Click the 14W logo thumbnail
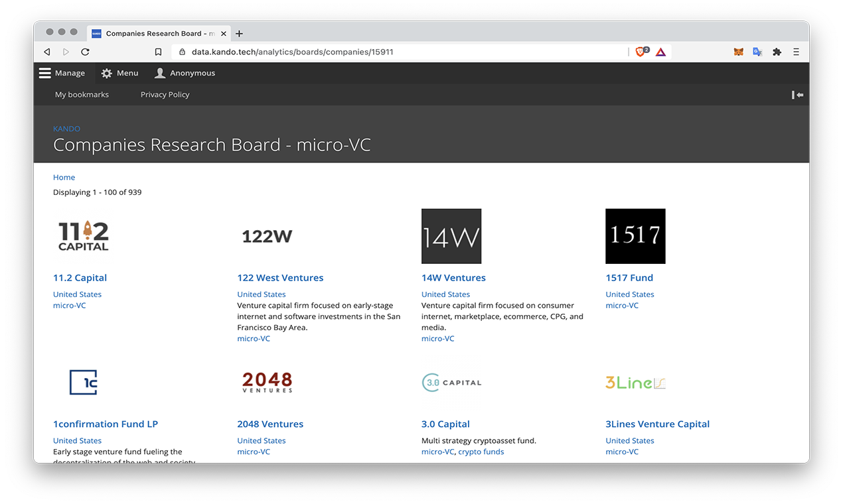Image resolution: width=843 pixels, height=504 pixels. (x=451, y=236)
